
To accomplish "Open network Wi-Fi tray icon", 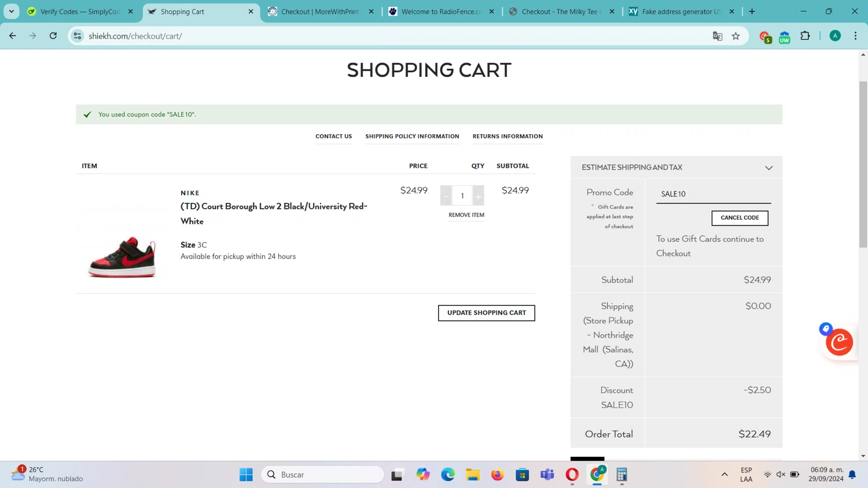I will (767, 475).
